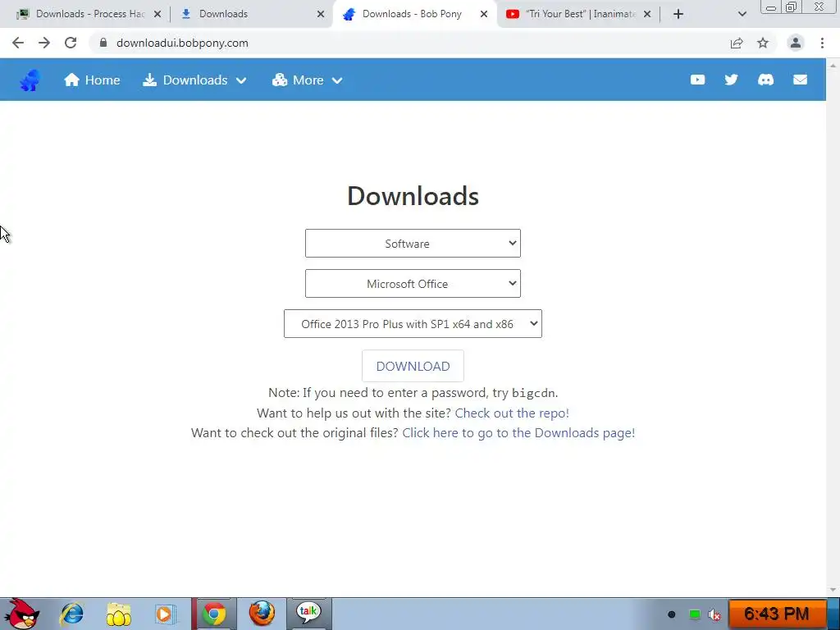
Task: Open the media player icon on taskbar
Action: [x=165, y=614]
